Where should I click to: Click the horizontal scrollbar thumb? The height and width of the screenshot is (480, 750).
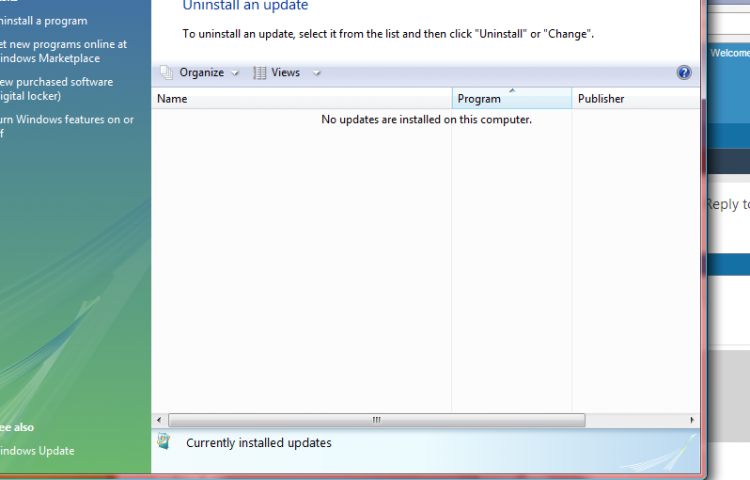pyautogui.click(x=376, y=420)
